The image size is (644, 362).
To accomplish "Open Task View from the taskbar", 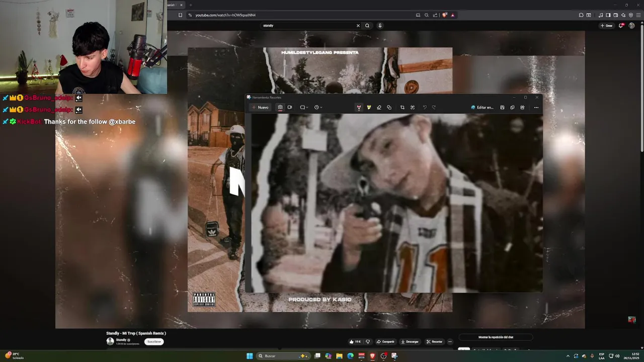I will coord(317,356).
